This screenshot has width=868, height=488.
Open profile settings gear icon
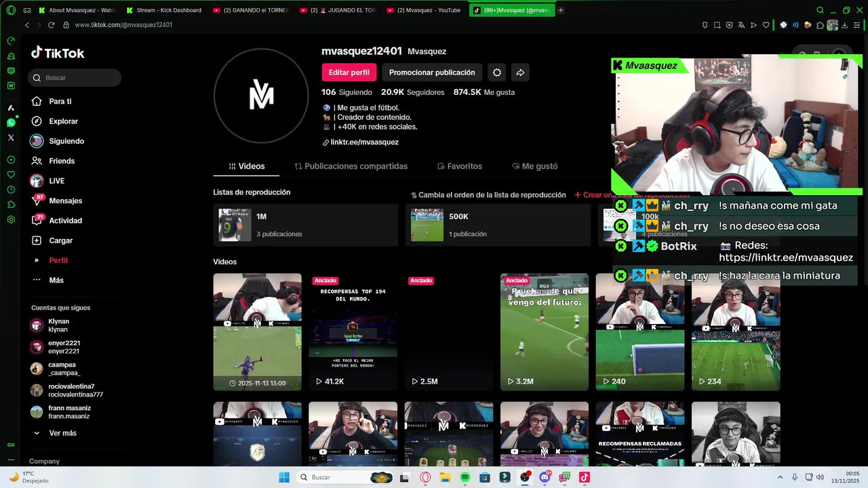pos(497,73)
